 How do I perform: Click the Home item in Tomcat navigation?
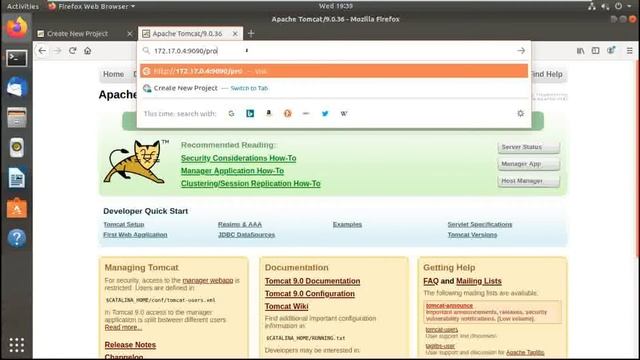(x=113, y=74)
